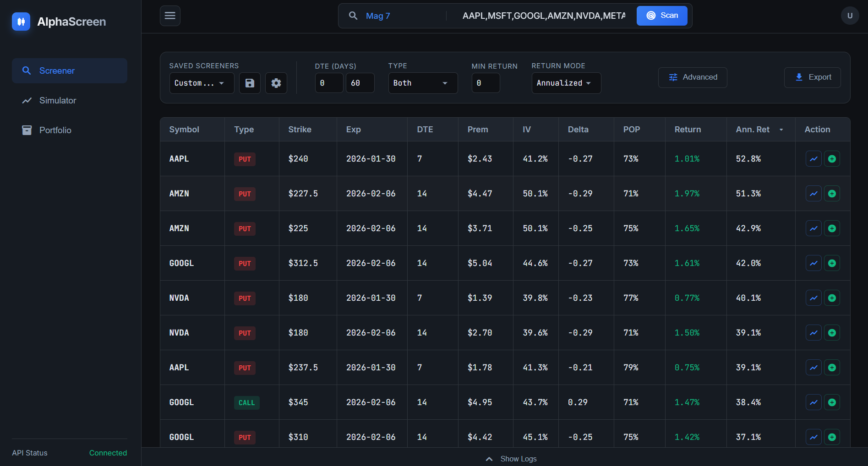The height and width of the screenshot is (466, 868).
Task: Click the hamburger menu icon
Action: (x=170, y=16)
